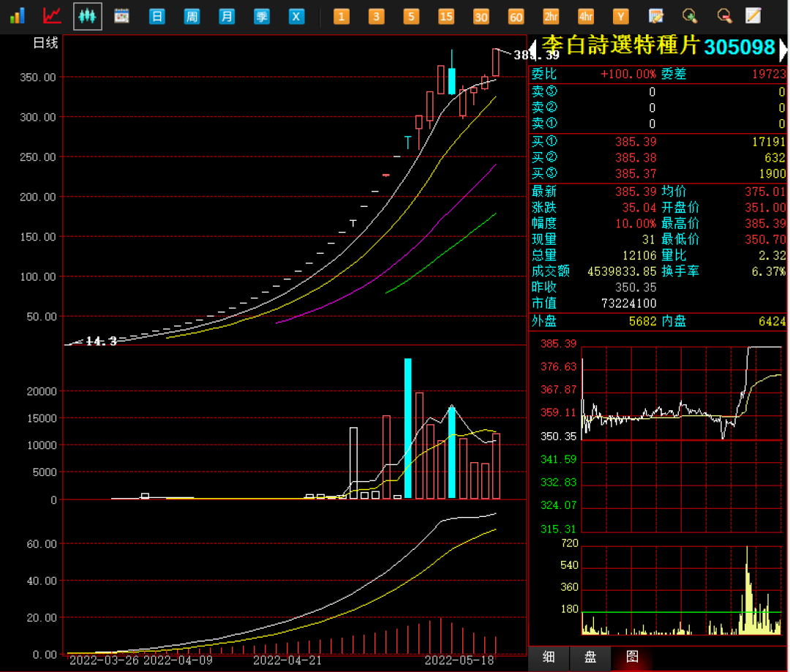790x672 pixels.
Task: Choose the 1-minute interval icon
Action: [341, 17]
